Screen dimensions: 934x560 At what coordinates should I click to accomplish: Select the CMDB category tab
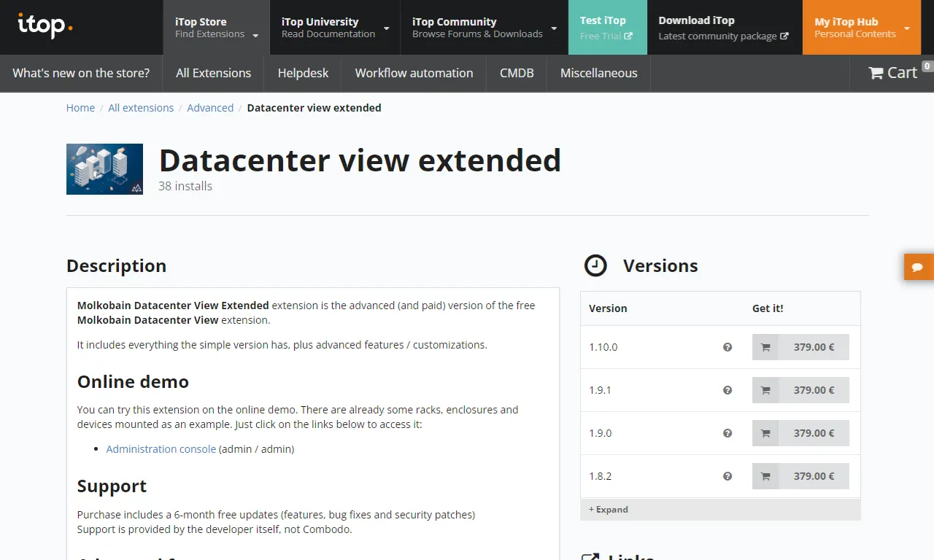click(x=517, y=73)
